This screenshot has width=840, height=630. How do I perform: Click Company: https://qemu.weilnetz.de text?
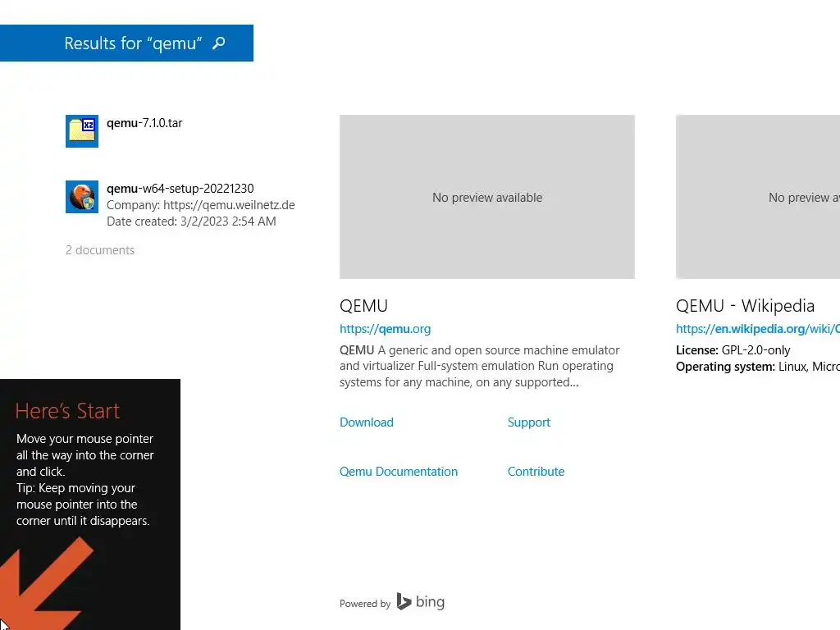201,205
